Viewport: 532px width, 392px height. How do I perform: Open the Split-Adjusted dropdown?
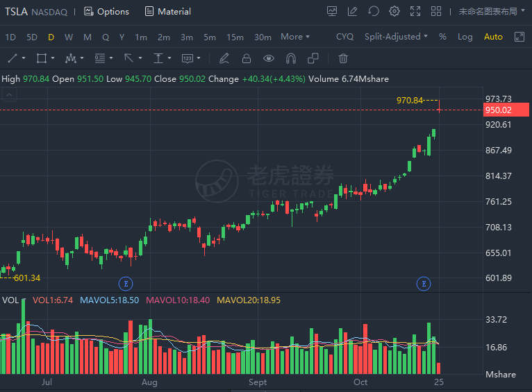pyautogui.click(x=396, y=37)
